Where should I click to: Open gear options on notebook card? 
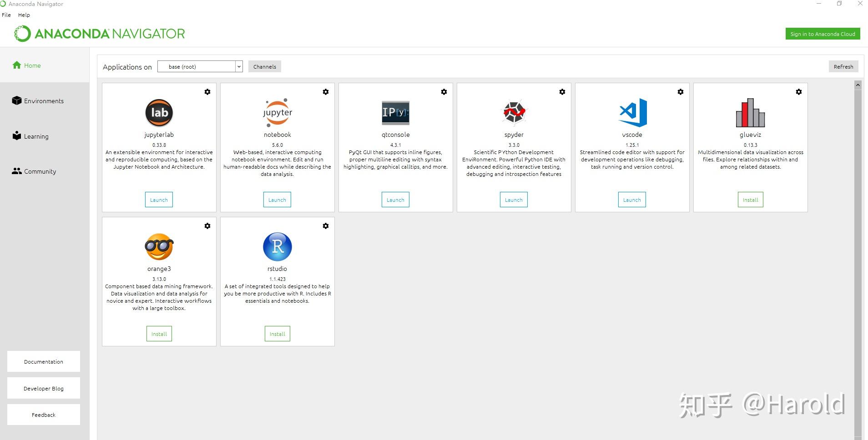(326, 92)
